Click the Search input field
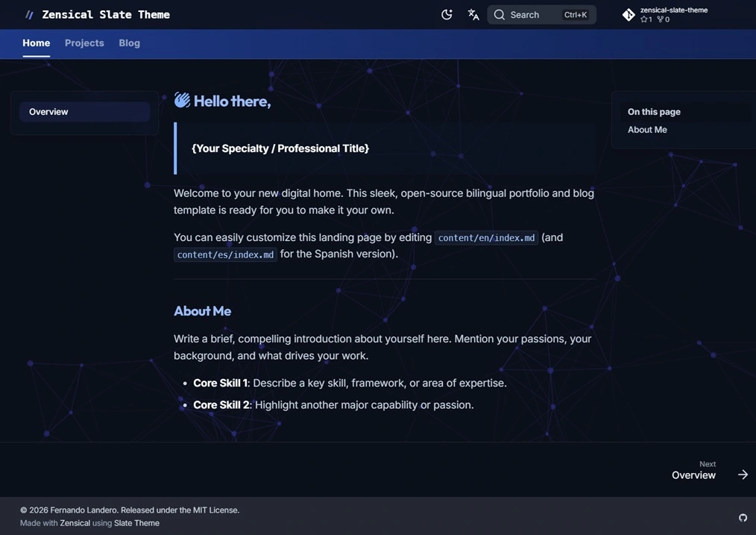 [x=541, y=15]
